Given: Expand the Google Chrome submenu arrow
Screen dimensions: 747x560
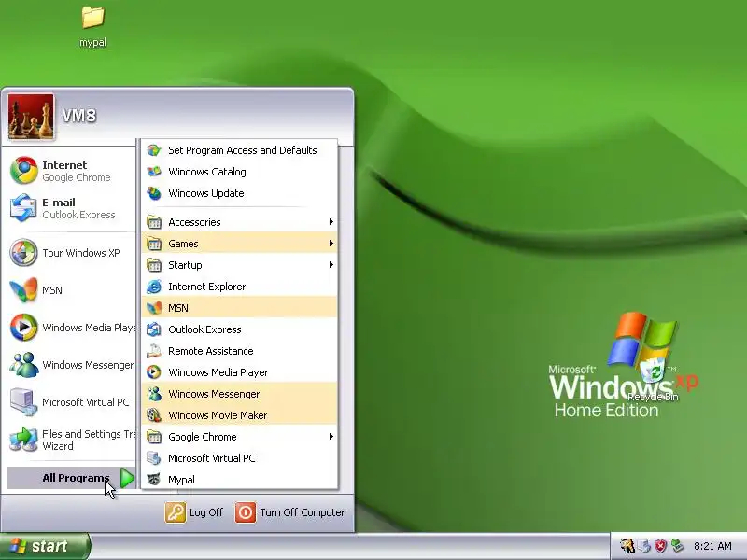Looking at the screenshot, I should coord(331,437).
